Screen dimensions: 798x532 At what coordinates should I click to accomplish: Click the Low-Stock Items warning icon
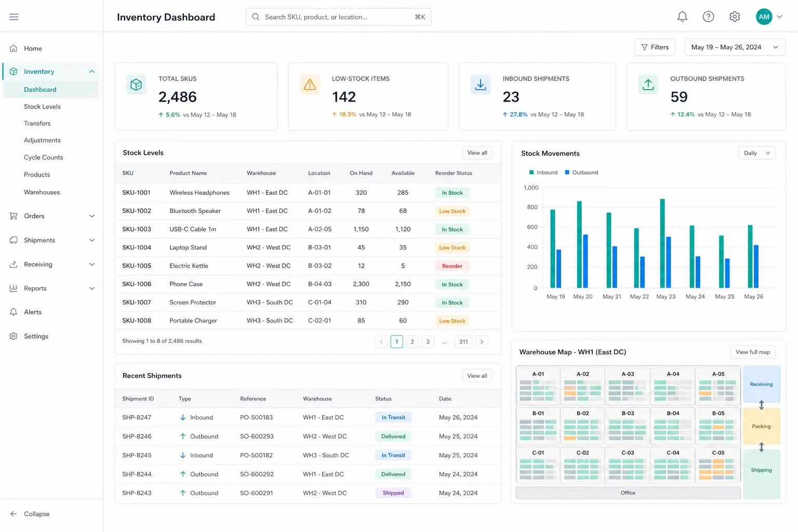pyautogui.click(x=310, y=84)
